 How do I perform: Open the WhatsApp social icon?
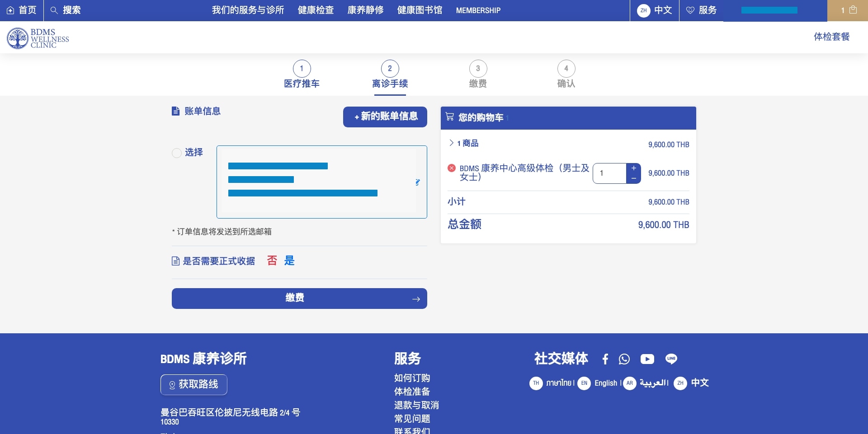point(624,359)
